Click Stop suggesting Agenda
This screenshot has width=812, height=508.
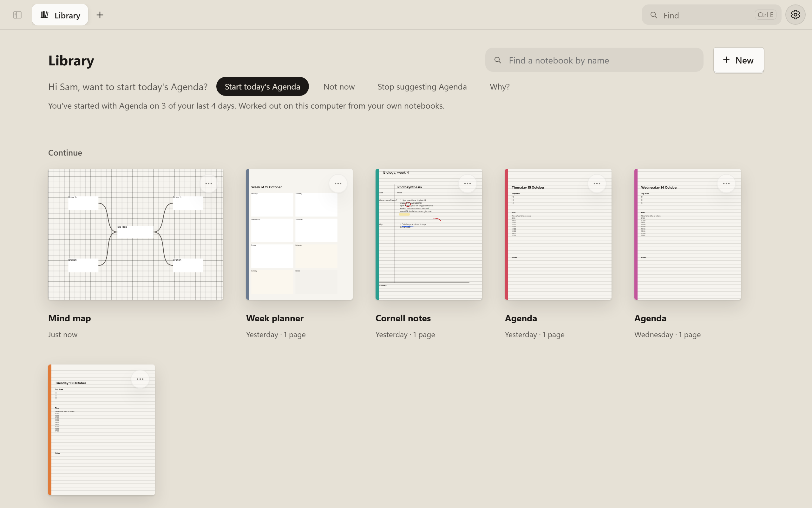coord(422,87)
